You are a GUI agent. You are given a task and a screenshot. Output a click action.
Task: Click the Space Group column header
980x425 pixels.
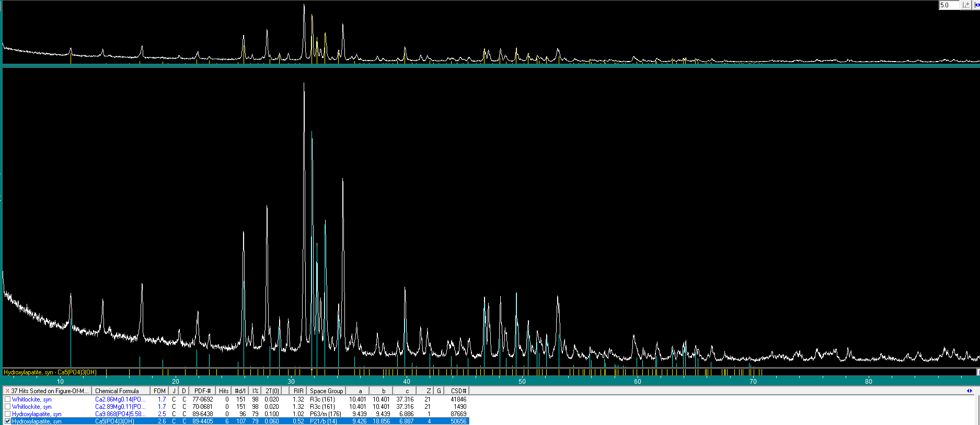(x=326, y=391)
